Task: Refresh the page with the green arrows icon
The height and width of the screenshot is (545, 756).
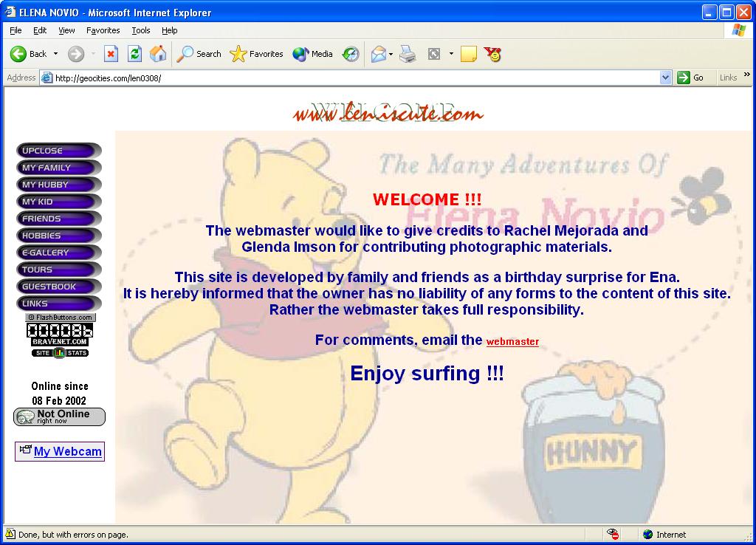Action: [x=134, y=54]
